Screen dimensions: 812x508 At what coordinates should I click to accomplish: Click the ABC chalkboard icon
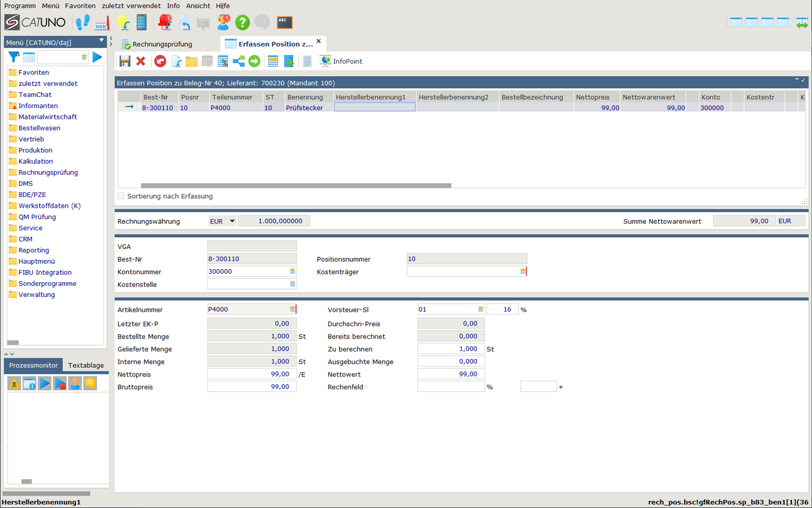tap(285, 22)
